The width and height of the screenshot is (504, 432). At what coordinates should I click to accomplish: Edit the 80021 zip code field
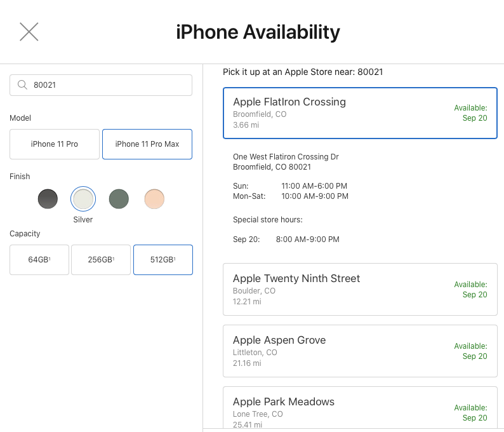point(101,85)
